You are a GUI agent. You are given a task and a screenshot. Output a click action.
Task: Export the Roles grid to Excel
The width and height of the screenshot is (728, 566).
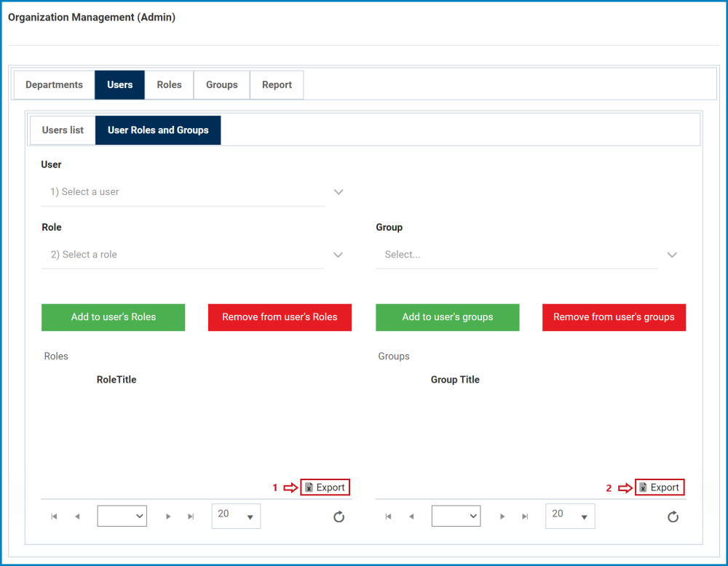pyautogui.click(x=325, y=487)
